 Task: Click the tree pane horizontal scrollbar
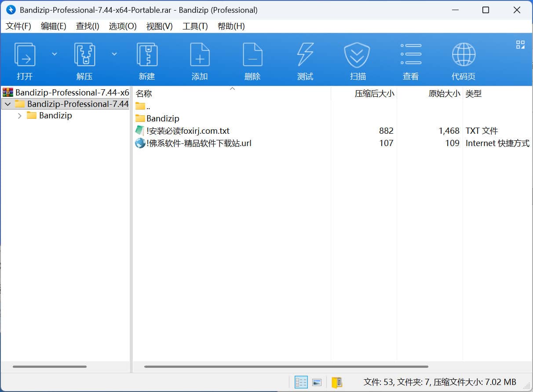click(50, 366)
